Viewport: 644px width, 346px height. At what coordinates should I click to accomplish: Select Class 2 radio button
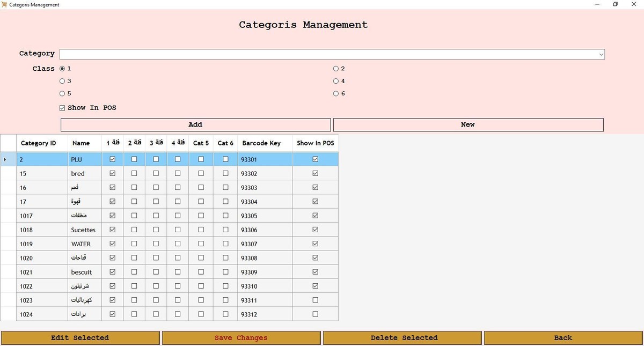336,69
